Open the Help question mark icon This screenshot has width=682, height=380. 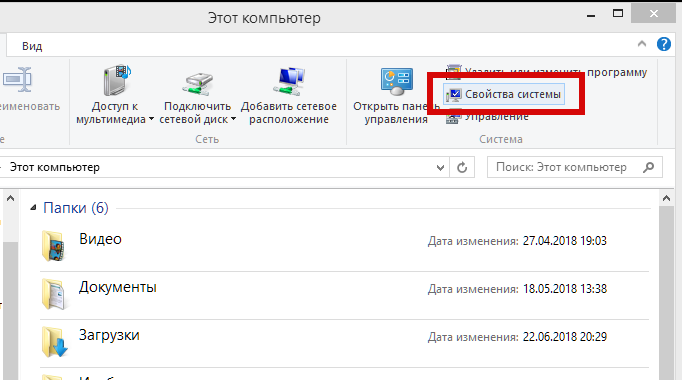664,44
